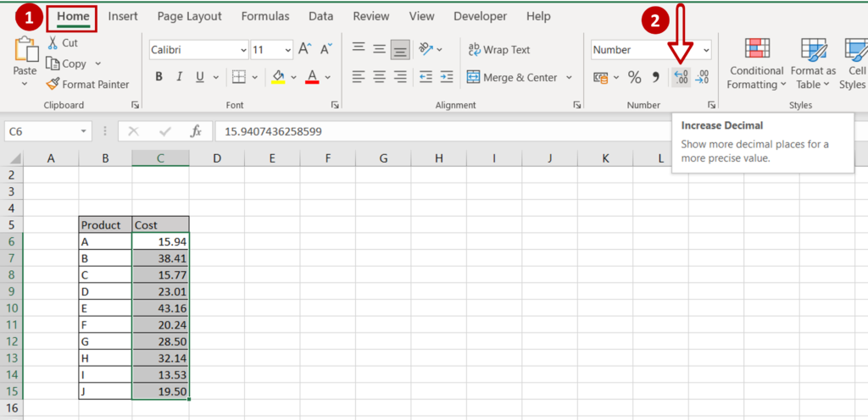
Task: Decrease font size with the small A icon
Action: [326, 49]
